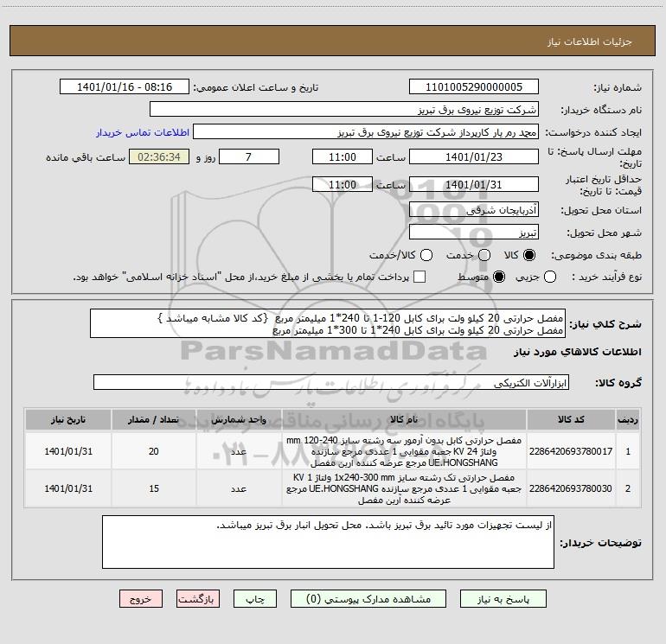Screen dimensions: 666x644
Task: Choose the متوسط purchase type radio
Action: pos(499,277)
